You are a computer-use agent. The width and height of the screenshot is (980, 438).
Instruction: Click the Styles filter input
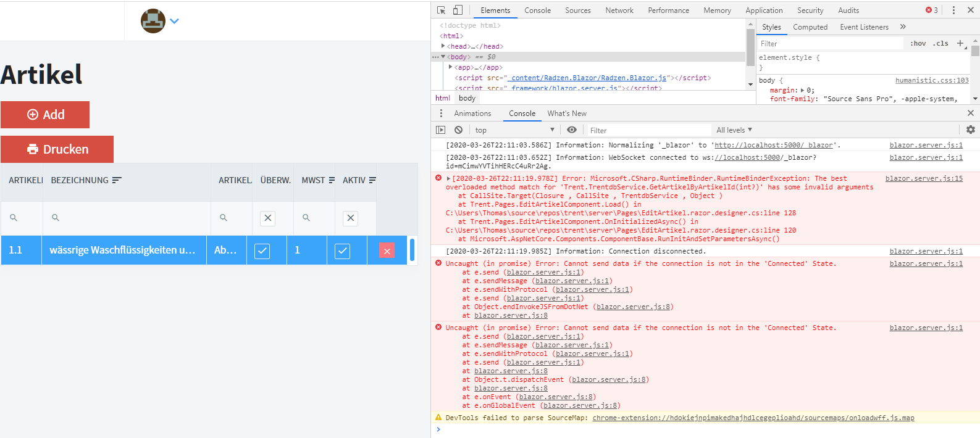pos(831,44)
